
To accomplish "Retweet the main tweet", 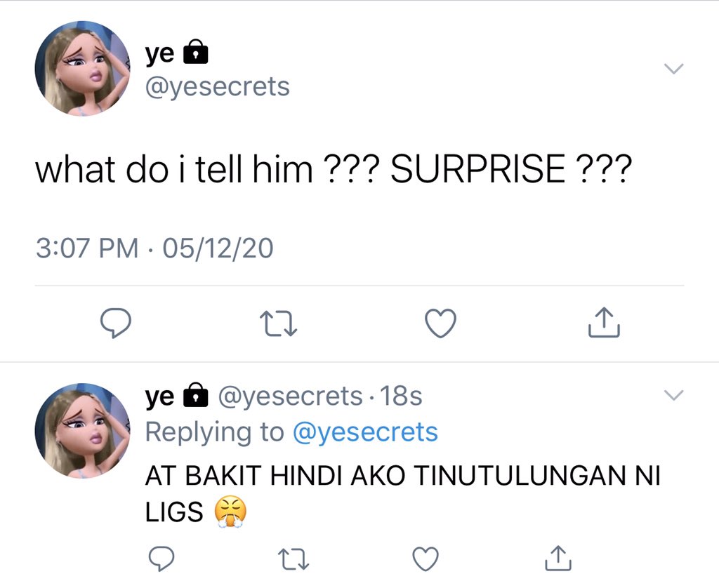I will (x=278, y=323).
